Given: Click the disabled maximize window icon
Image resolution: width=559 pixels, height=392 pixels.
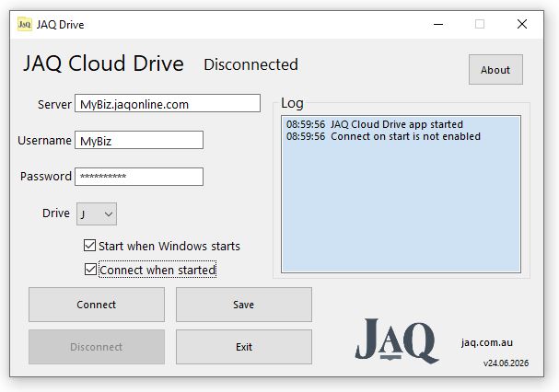Looking at the screenshot, I should (x=480, y=24).
